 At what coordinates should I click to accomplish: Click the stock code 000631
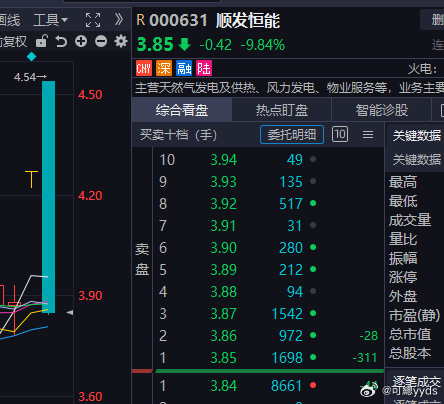coord(179,20)
